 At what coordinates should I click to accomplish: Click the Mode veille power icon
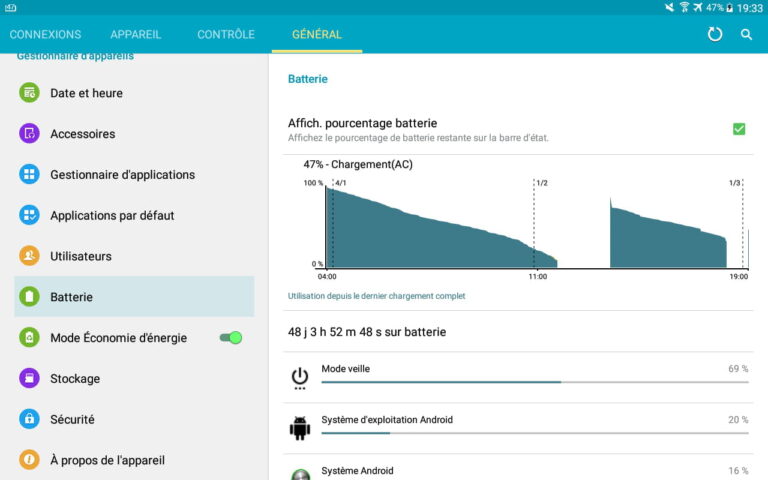300,378
